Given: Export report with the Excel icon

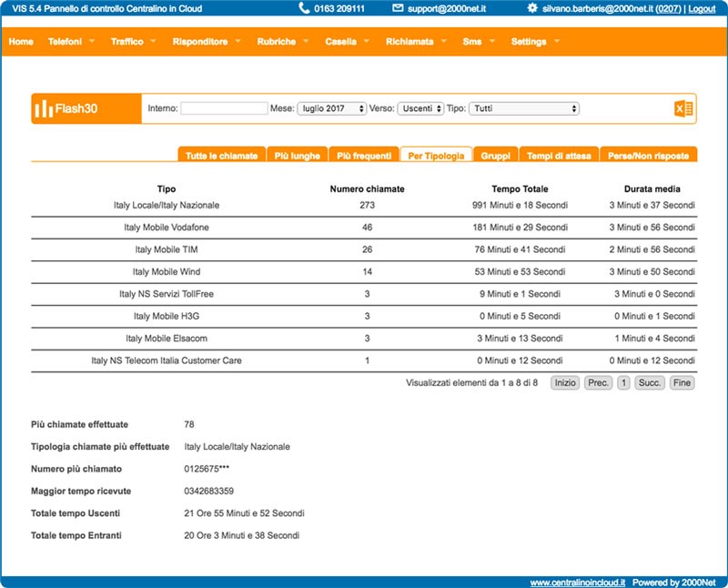Looking at the screenshot, I should (x=683, y=108).
